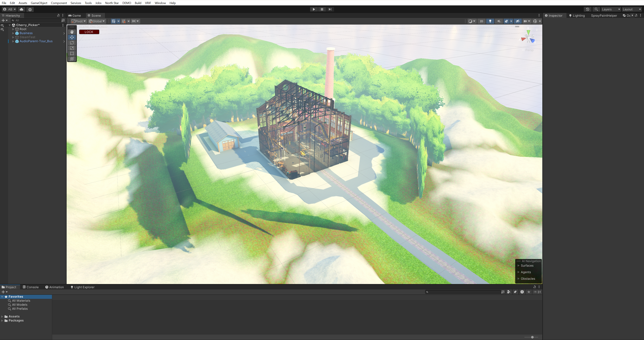Expand the Business object in Hierarchy

(x=13, y=33)
